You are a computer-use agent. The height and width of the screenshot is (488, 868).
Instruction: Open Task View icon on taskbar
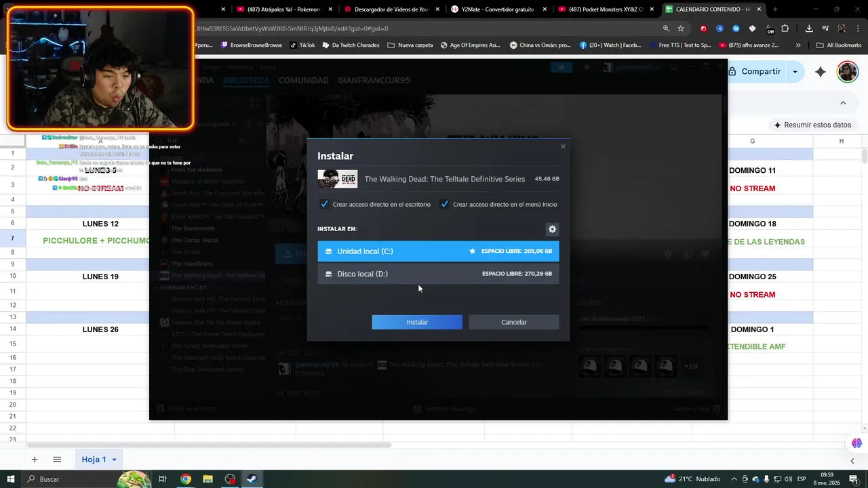pyautogui.click(x=163, y=479)
